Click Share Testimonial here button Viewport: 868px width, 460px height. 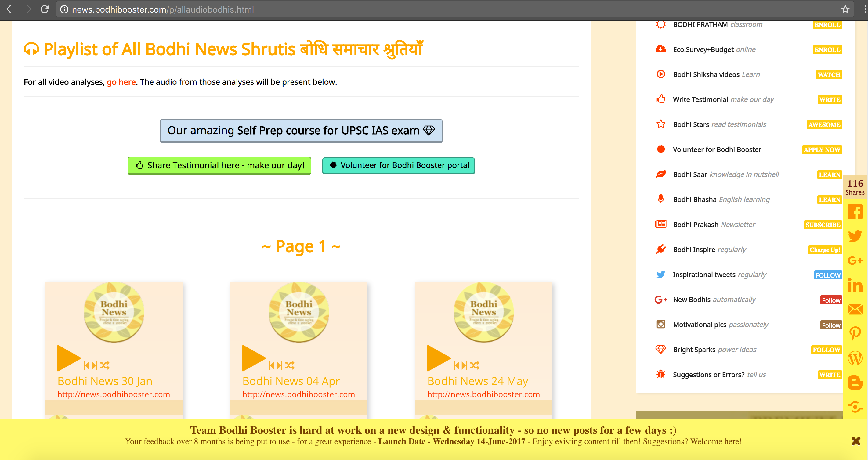(219, 166)
